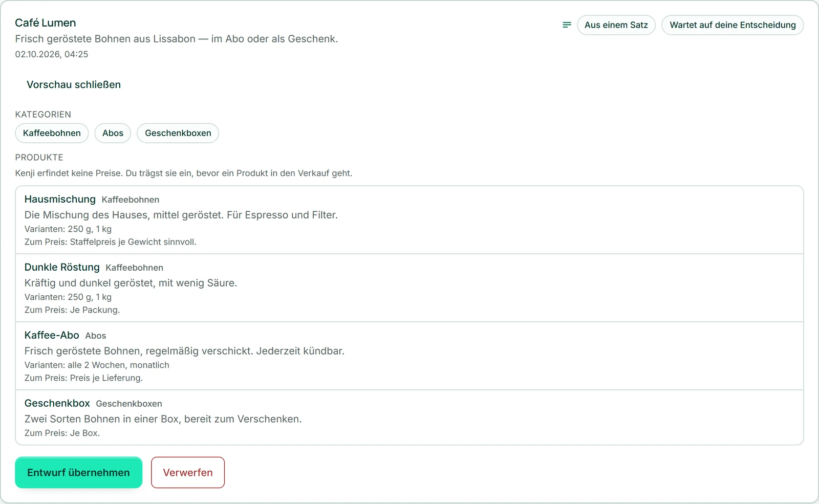
Task: Click the Kaffeebohnen tag next to Hausmischung
Action: [x=131, y=200]
